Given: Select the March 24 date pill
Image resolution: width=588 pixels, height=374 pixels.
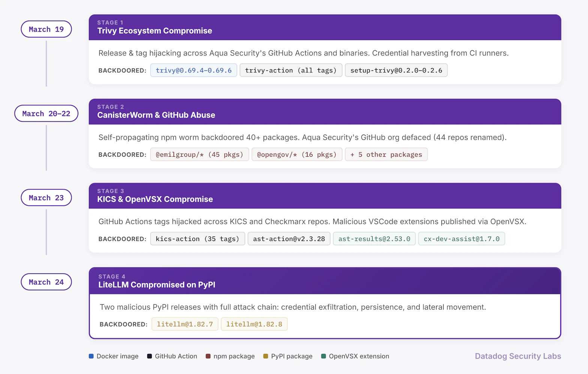Looking at the screenshot, I should (x=46, y=282).
